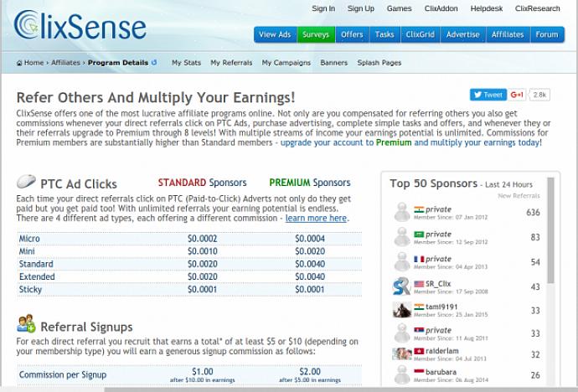Image resolution: width=578 pixels, height=392 pixels.
Task: Click the PREMIUM Sponsors column heading
Action: 310,183
